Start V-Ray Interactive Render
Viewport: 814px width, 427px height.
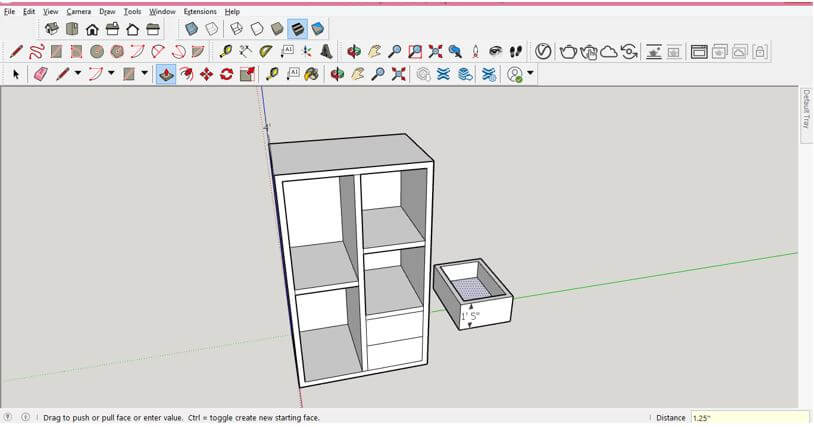(589, 51)
